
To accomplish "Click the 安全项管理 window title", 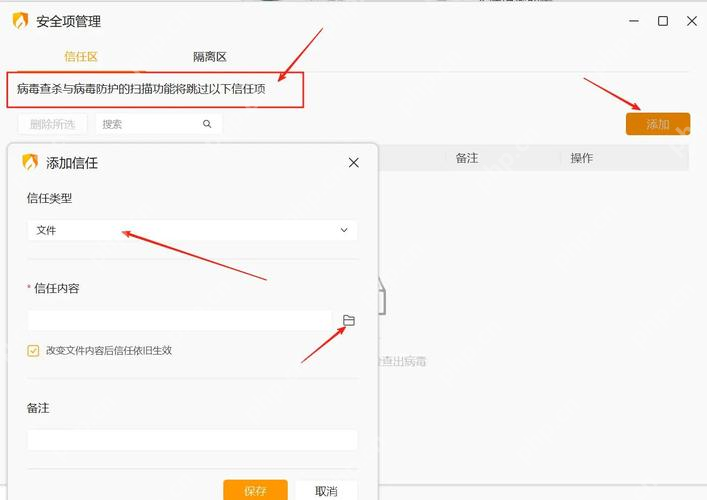I will [69, 21].
